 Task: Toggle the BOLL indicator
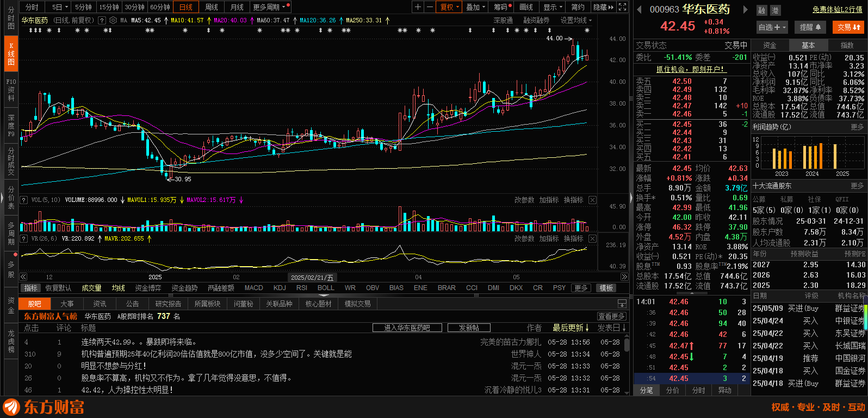click(326, 288)
